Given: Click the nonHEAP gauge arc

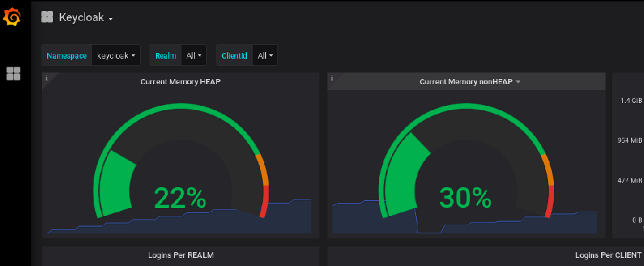Looking at the screenshot, I should click(x=466, y=160).
